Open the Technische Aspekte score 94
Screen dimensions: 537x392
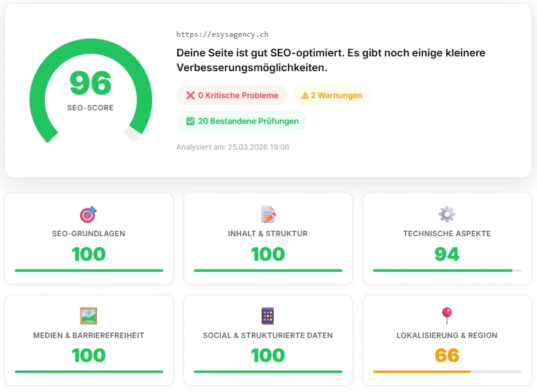click(x=446, y=254)
